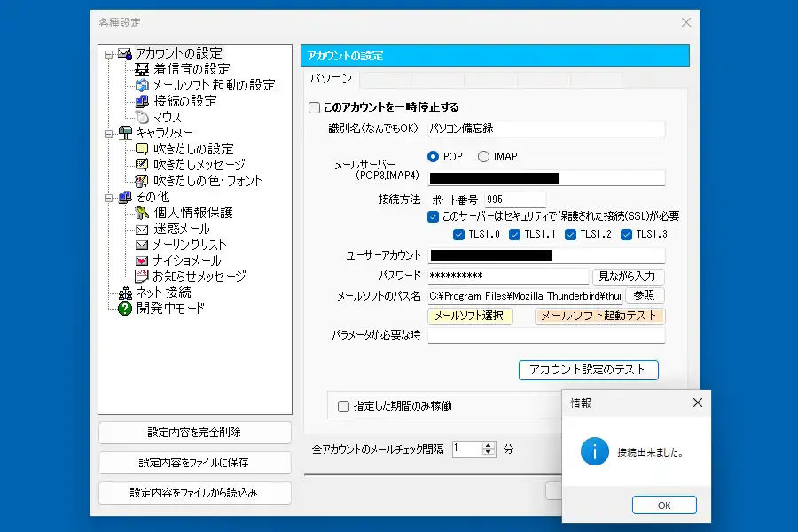The width and height of the screenshot is (798, 532).
Task: Click the その他 computers icon
Action: point(125,197)
